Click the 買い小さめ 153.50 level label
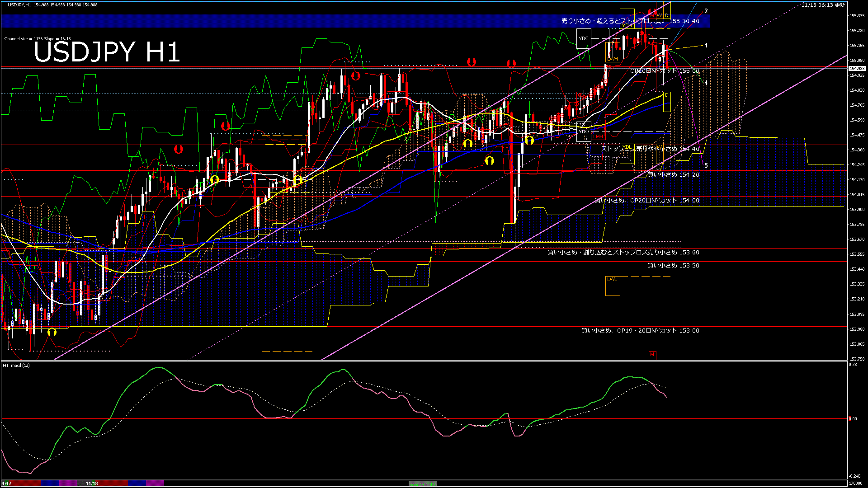The image size is (868, 488). pyautogui.click(x=673, y=266)
